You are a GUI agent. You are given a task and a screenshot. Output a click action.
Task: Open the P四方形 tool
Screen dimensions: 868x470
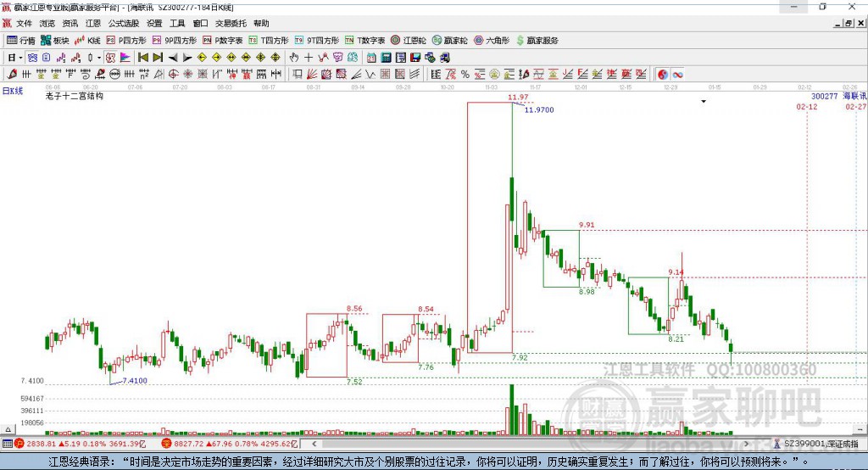(126, 41)
